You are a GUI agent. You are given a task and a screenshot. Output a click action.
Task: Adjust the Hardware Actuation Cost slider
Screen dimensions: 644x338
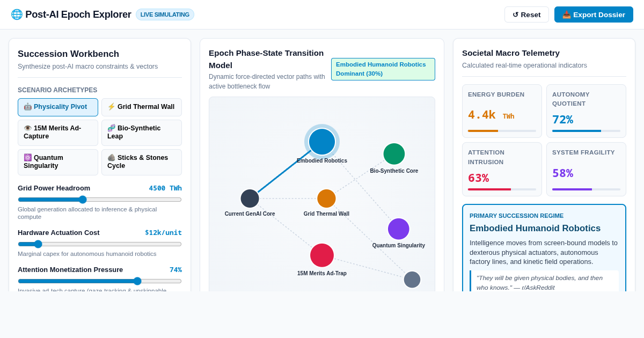(100, 244)
